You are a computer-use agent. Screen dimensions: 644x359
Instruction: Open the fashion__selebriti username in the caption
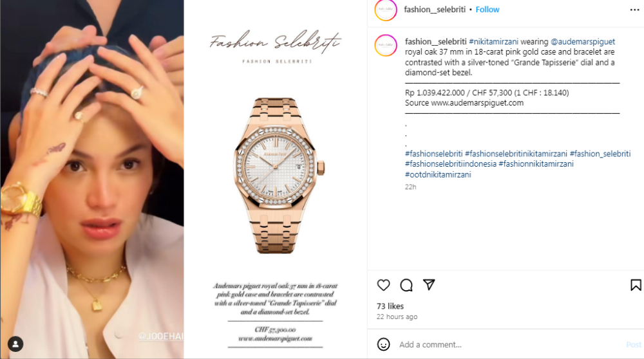pyautogui.click(x=435, y=41)
